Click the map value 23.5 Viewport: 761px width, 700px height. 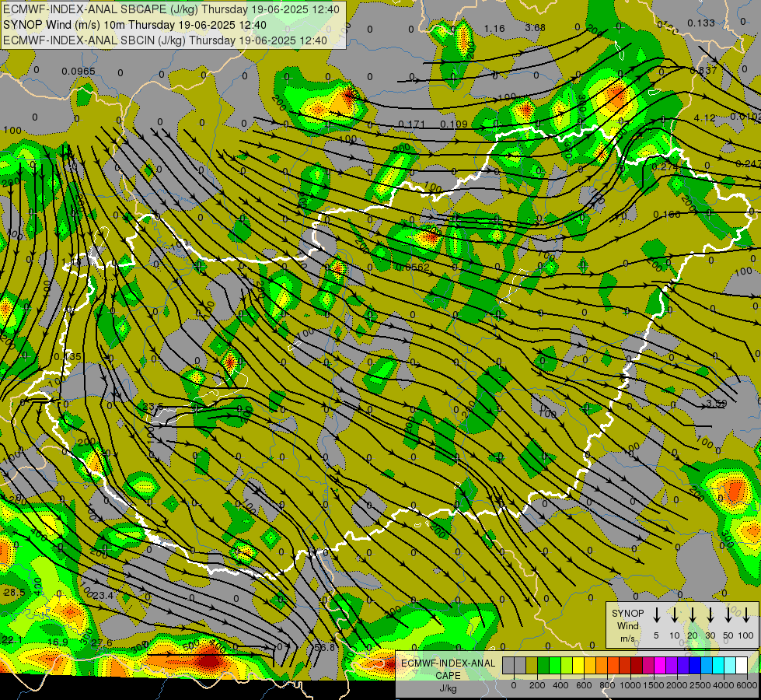point(153,407)
